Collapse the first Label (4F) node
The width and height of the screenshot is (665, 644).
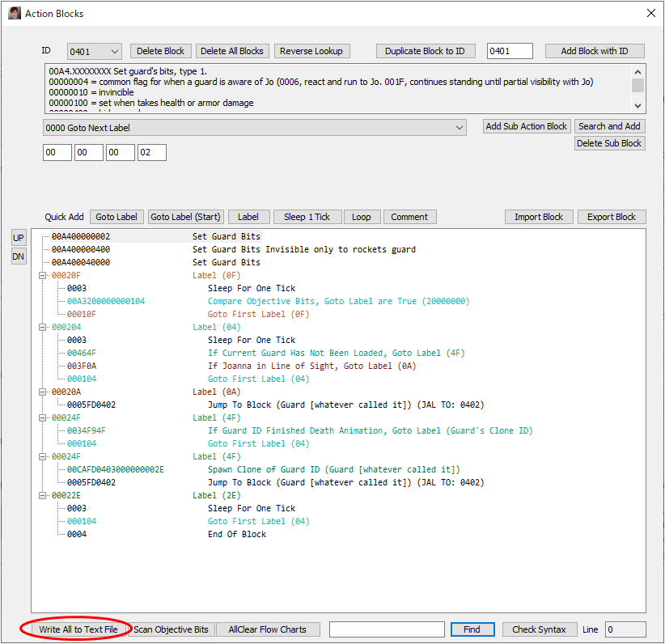point(42,418)
